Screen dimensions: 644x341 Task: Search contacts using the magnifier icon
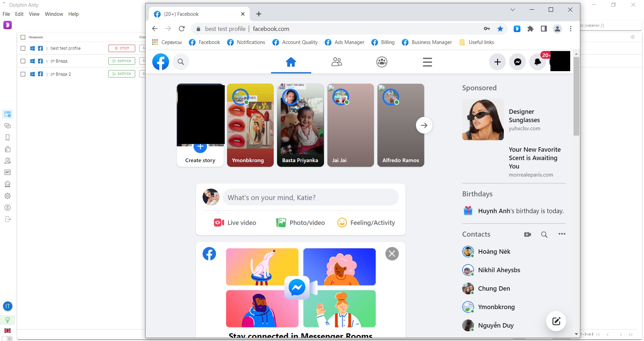544,235
